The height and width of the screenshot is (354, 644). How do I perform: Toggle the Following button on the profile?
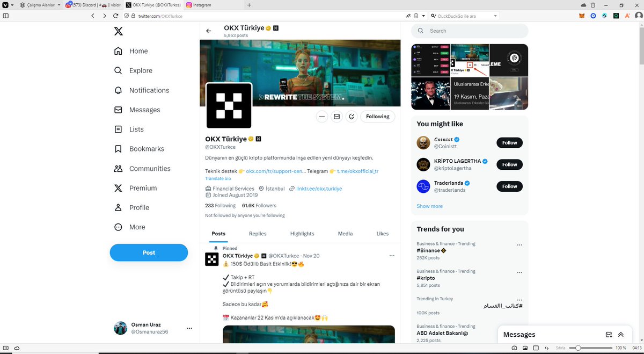(378, 117)
